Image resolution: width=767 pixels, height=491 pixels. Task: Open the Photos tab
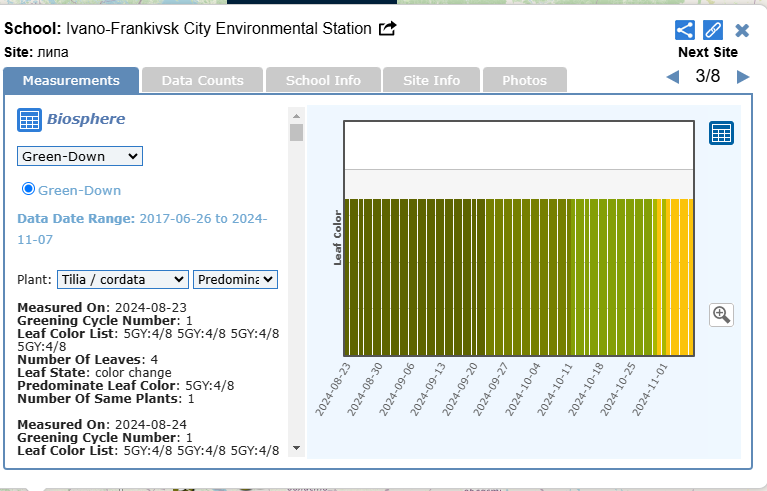click(x=524, y=80)
